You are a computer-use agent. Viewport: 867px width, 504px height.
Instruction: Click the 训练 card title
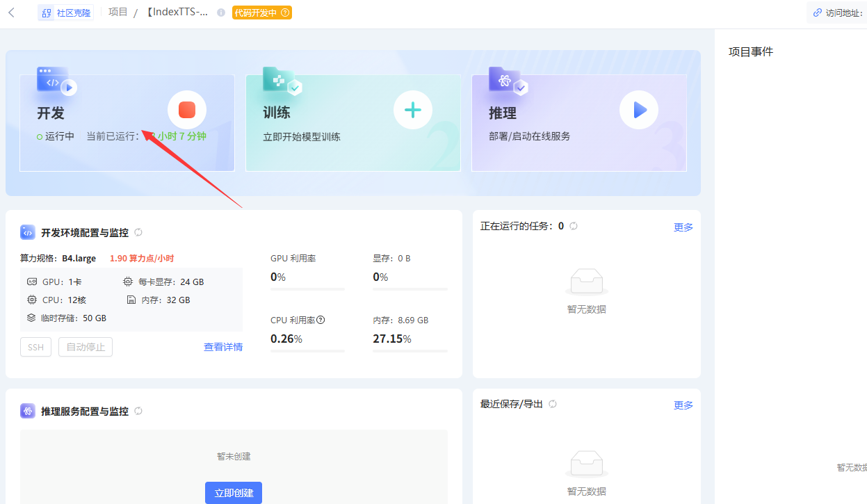point(277,113)
